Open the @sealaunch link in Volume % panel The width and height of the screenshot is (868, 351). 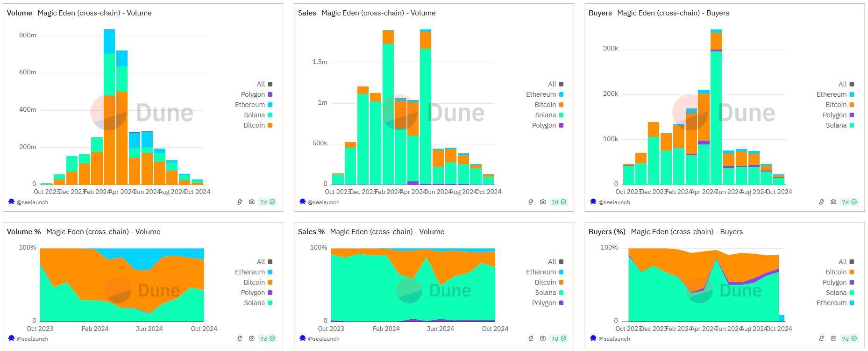click(32, 339)
